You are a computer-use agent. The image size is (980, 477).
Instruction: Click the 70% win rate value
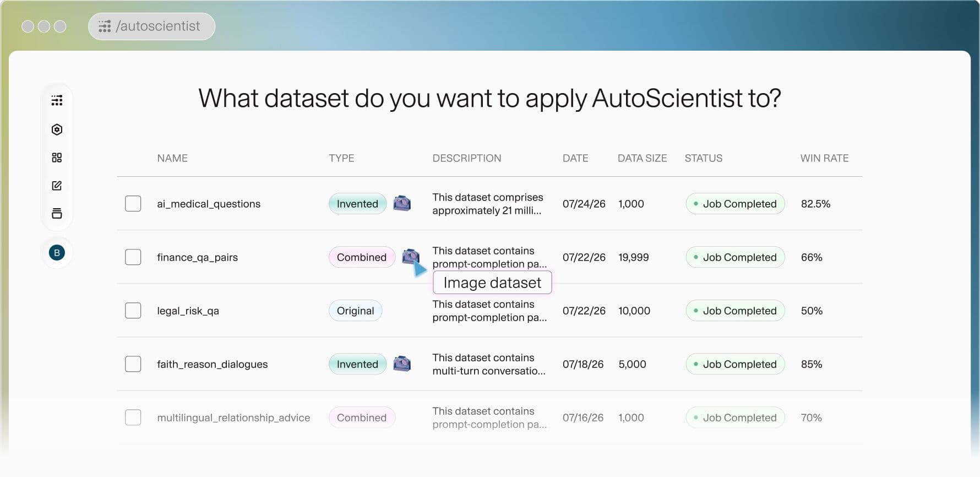pyautogui.click(x=811, y=418)
